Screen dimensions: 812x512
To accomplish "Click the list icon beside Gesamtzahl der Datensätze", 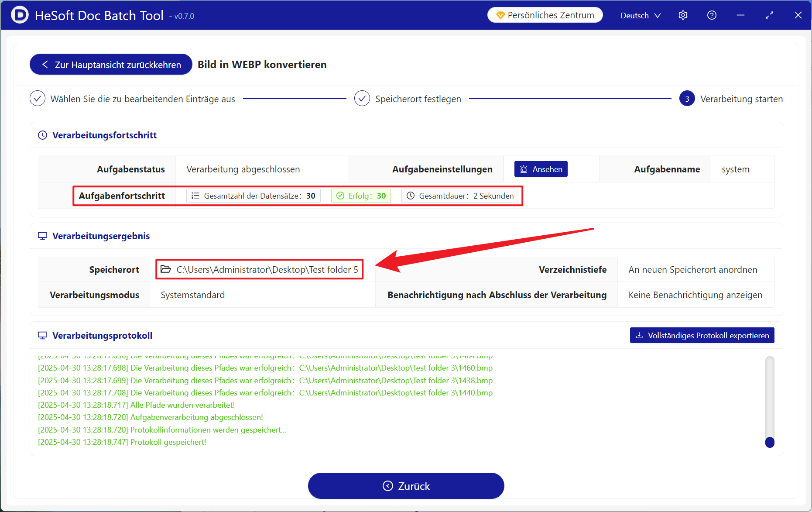I will [195, 196].
